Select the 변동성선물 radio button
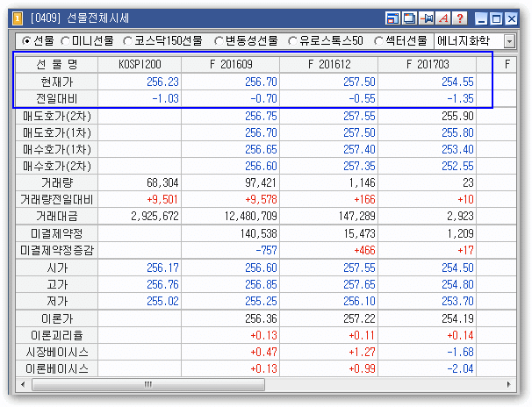 point(219,41)
